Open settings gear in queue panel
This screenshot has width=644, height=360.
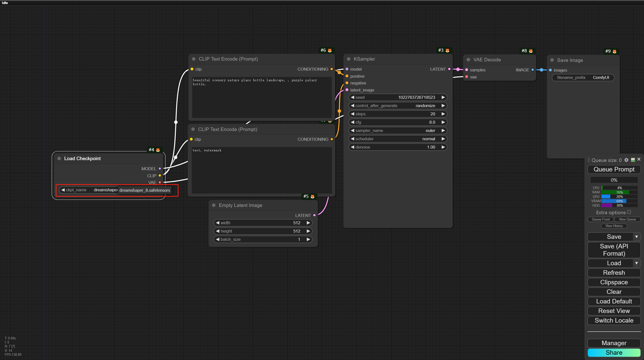coord(626,160)
